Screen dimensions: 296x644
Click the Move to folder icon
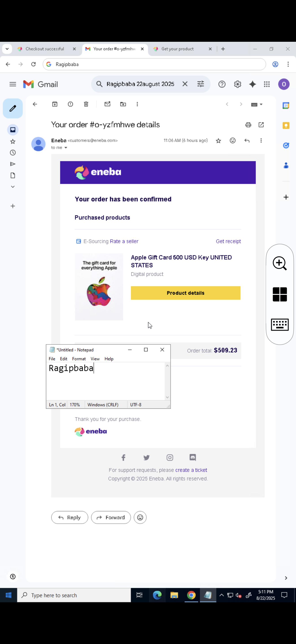point(123,104)
